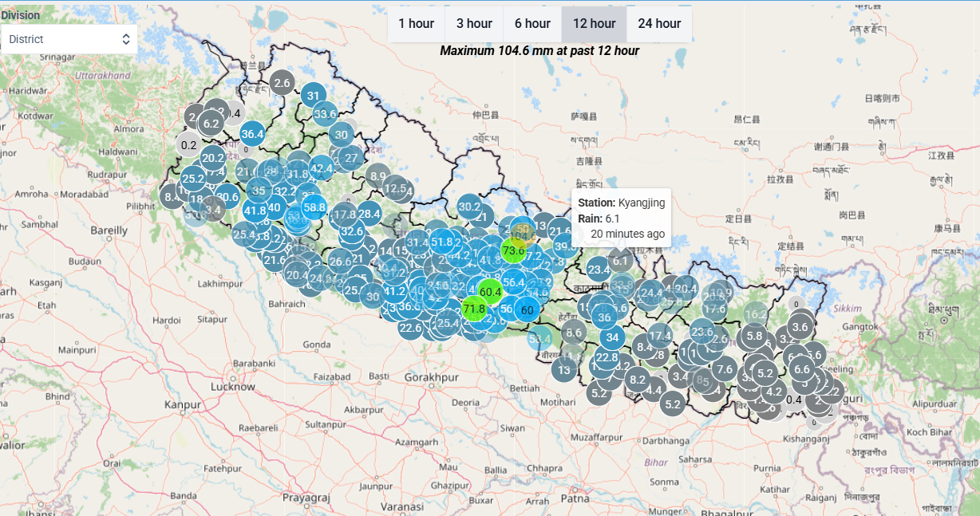This screenshot has width=980, height=516.
Task: Click the 8.9 station marker
Action: click(x=378, y=176)
